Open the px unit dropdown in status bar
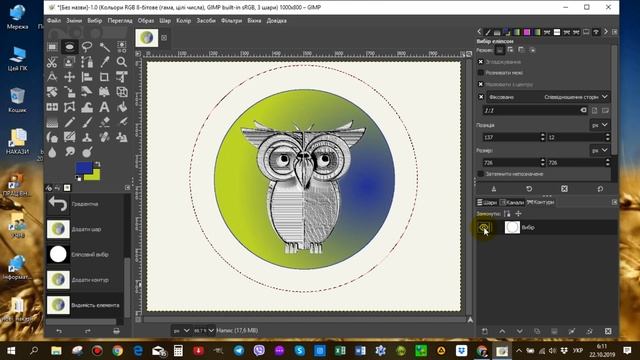The width and height of the screenshot is (640, 360). (x=181, y=331)
